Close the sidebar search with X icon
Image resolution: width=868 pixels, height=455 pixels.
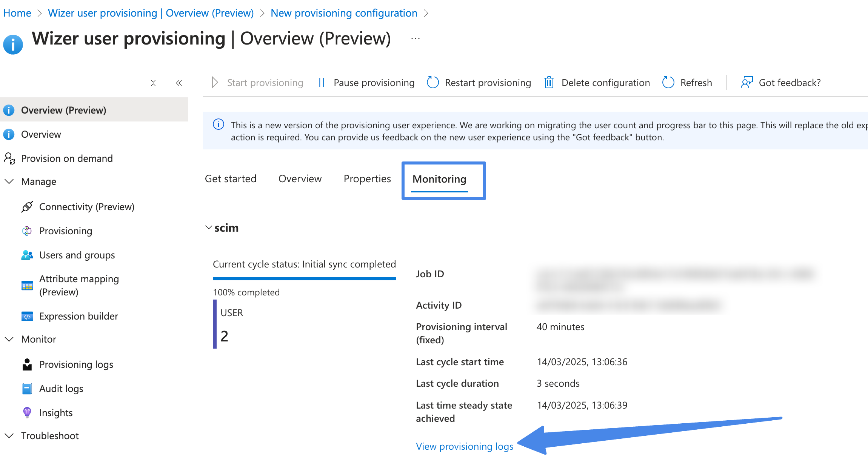[153, 83]
